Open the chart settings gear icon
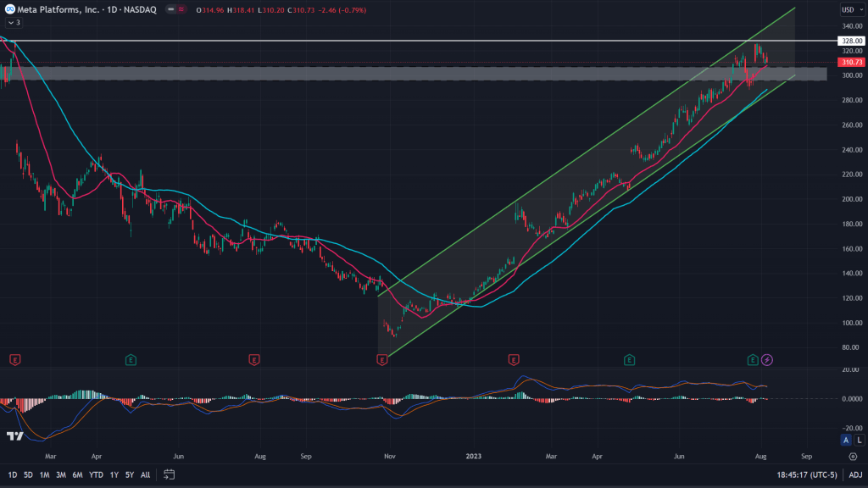This screenshot has height=488, width=868. (852, 455)
